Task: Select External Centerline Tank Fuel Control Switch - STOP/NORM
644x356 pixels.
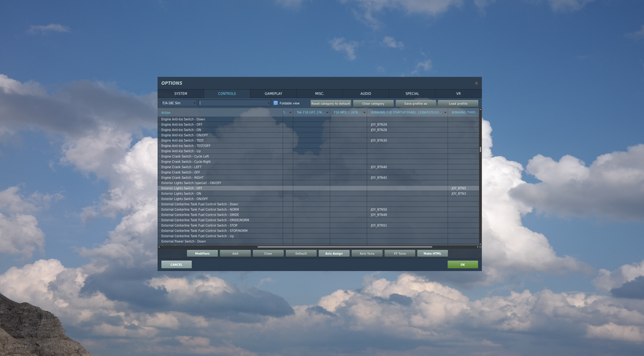Action: (319, 230)
